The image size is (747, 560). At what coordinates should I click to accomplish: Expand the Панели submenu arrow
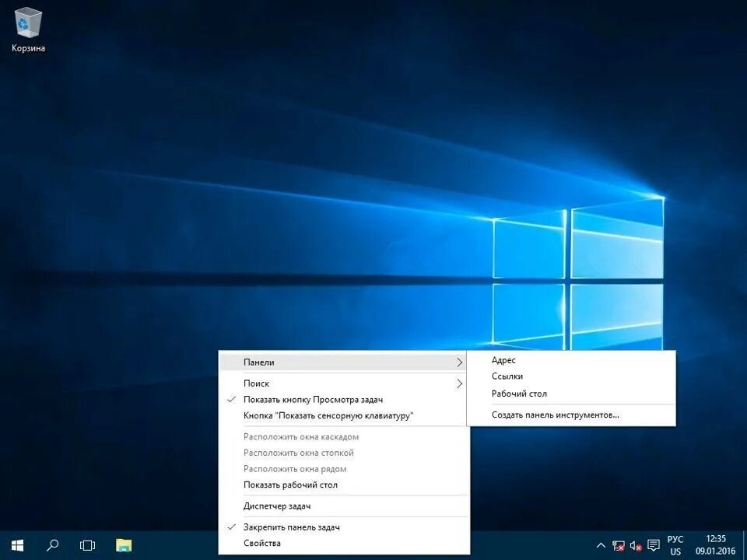[459, 362]
